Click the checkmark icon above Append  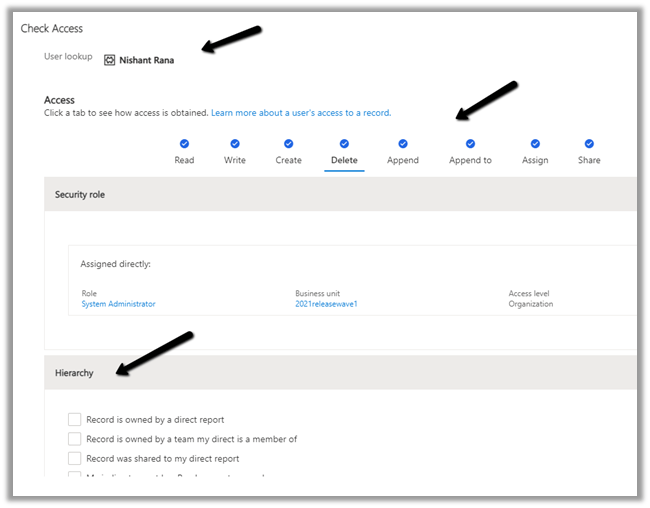coord(403,144)
